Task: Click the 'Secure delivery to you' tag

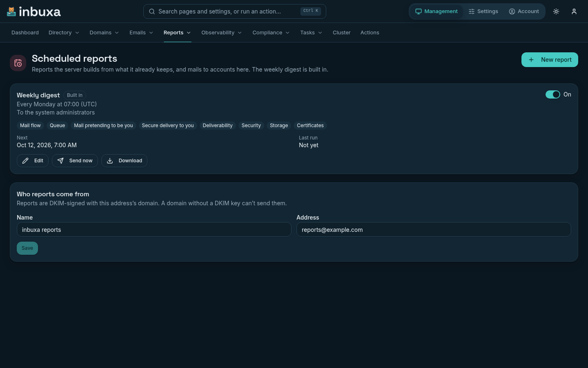Action: pos(168,126)
